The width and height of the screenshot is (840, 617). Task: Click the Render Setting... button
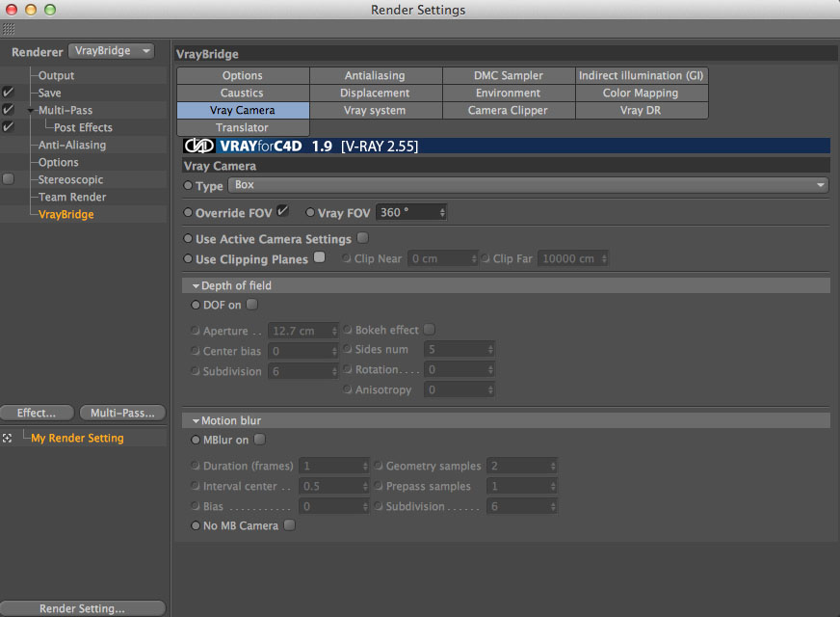82,608
